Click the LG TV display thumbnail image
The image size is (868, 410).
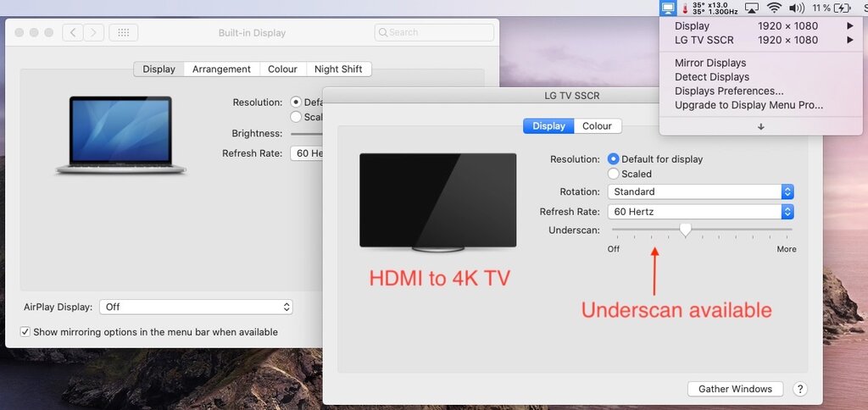[438, 202]
